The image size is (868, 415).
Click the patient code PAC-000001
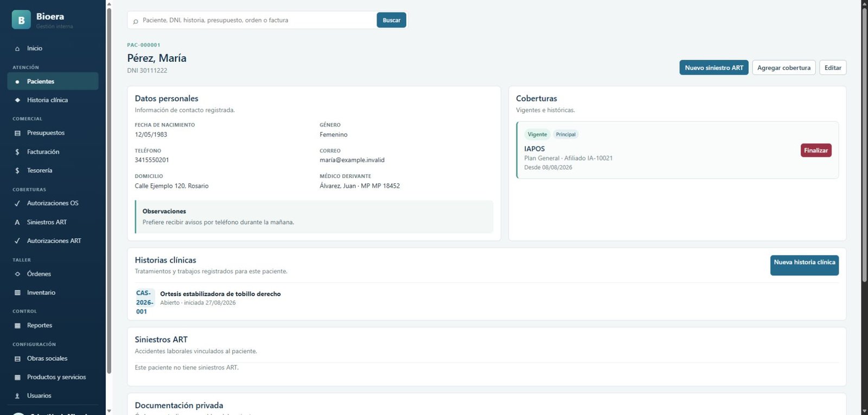144,45
